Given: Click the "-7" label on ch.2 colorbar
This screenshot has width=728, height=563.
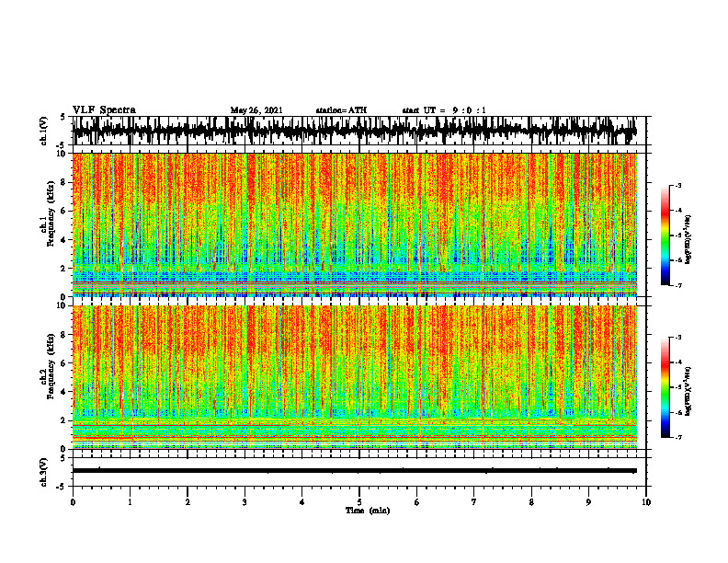Looking at the screenshot, I should coord(677,438).
